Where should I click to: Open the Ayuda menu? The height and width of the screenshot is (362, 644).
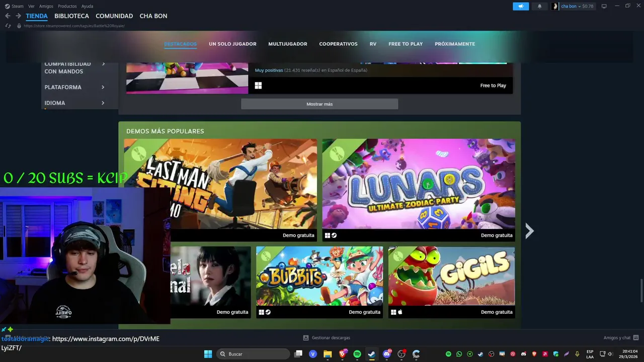click(87, 6)
